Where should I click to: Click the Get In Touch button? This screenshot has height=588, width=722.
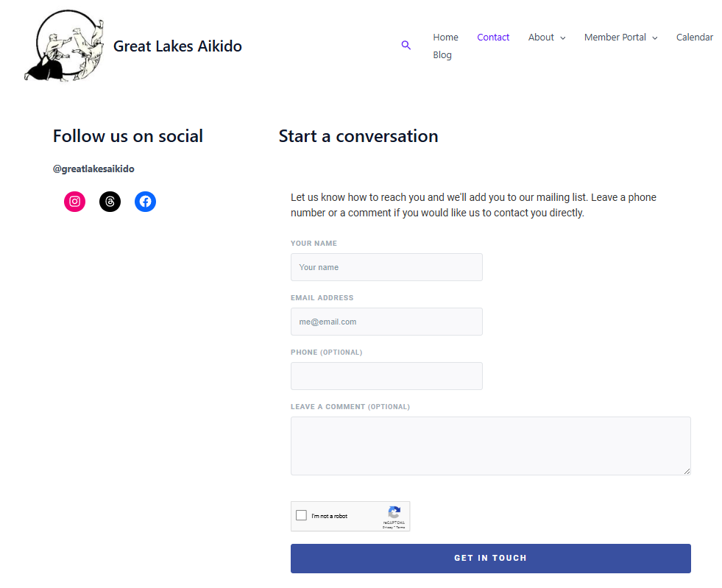490,559
